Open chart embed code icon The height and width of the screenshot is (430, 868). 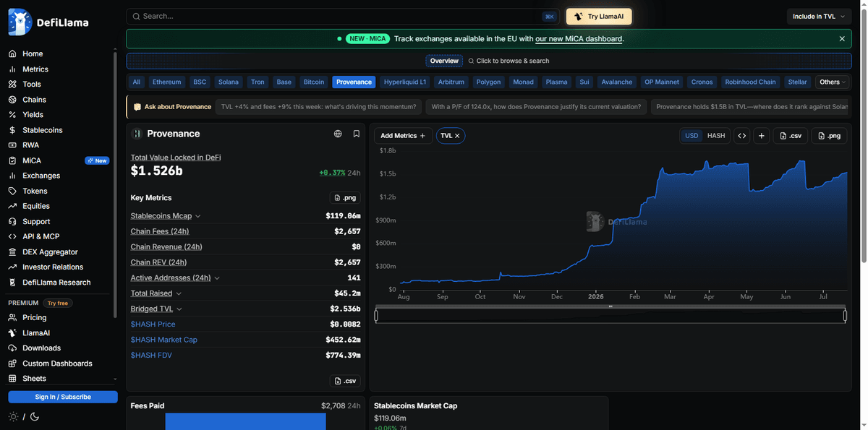point(741,135)
